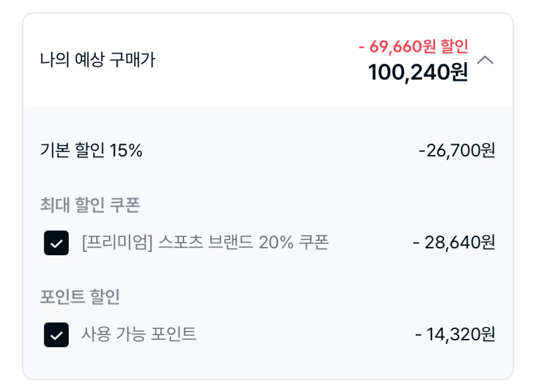Click the 15% figure in 기본 할인

(126, 151)
